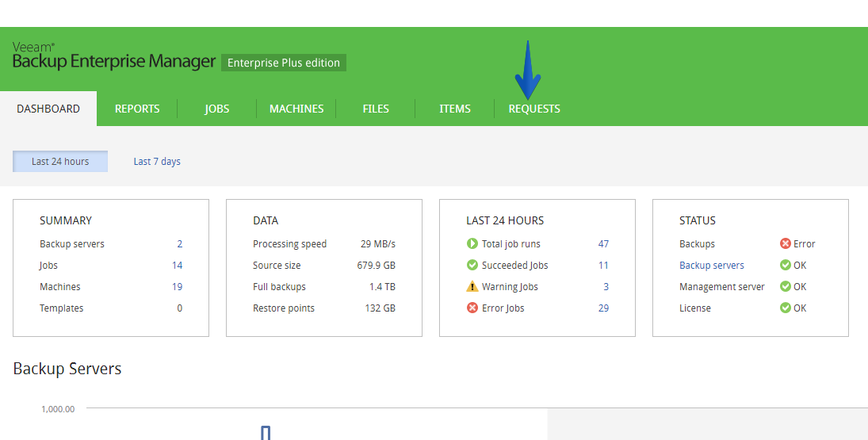Open Error Jobs count 29
Viewport: 868px width, 440px height.
pos(603,308)
